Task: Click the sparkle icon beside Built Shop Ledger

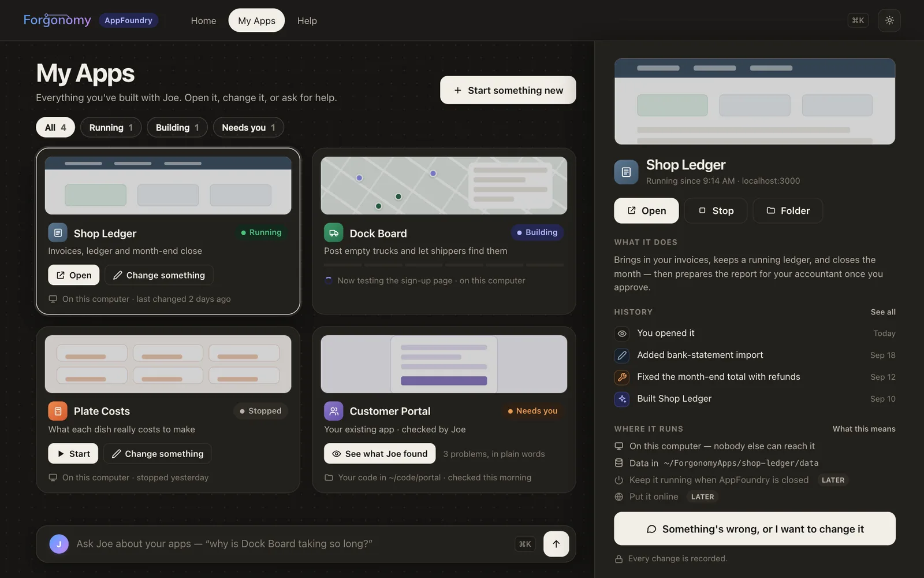Action: tap(622, 399)
